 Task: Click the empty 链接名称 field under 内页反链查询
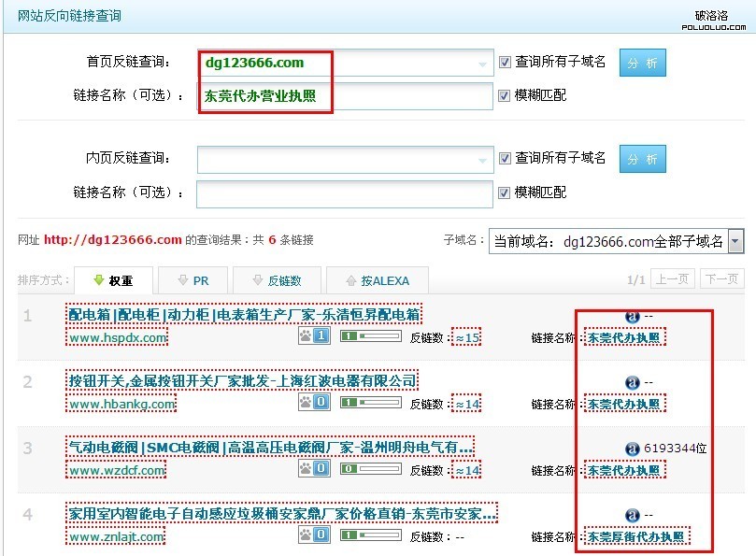point(344,193)
